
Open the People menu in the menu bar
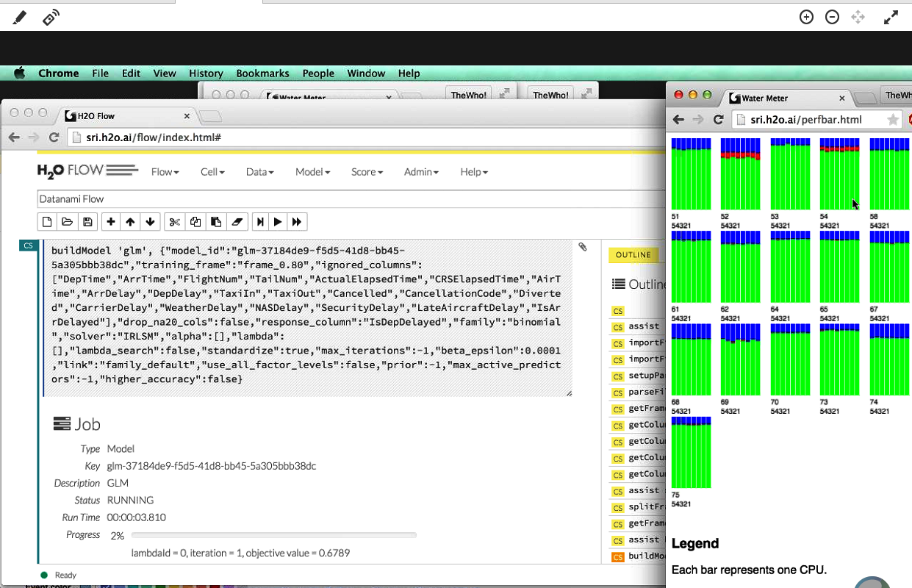point(318,73)
